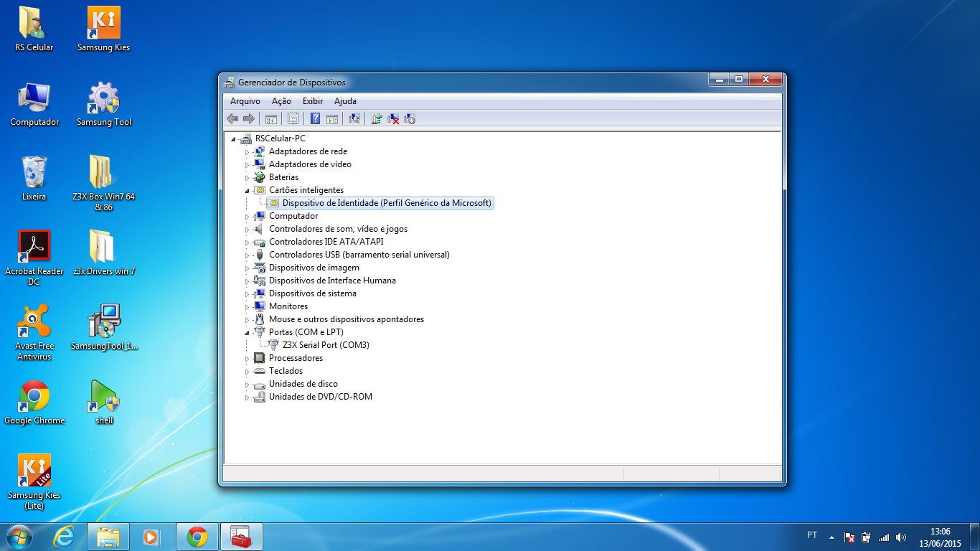Select Z3X Serial Port (COM3)

[x=326, y=345]
